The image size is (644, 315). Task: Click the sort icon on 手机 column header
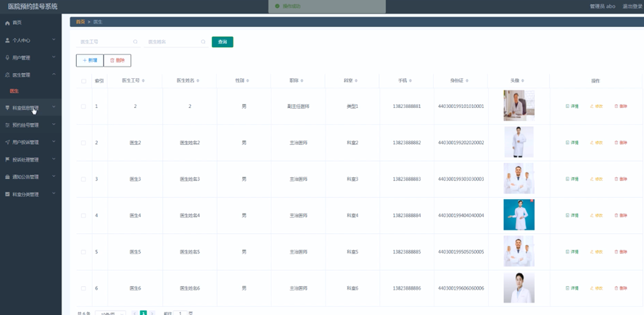(410, 81)
